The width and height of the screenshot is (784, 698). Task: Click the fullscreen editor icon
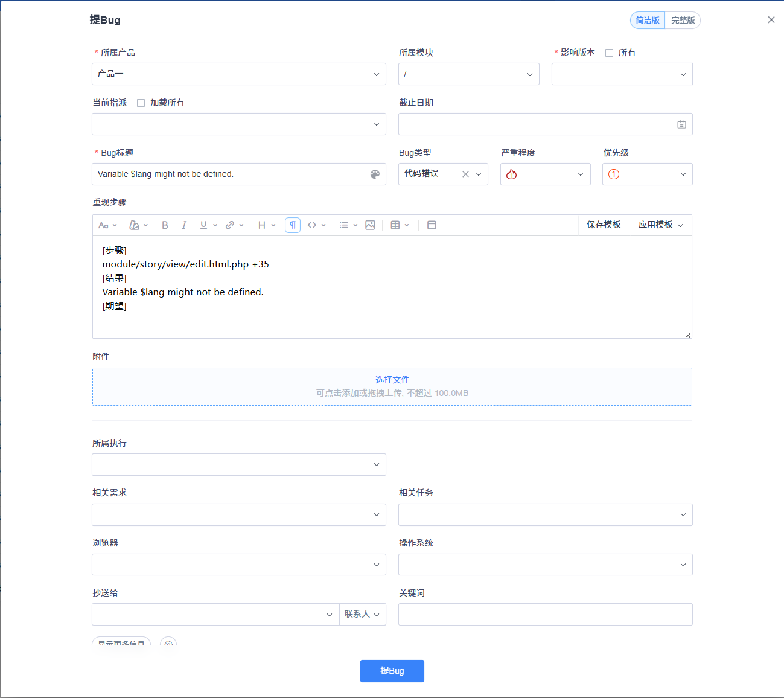point(432,225)
